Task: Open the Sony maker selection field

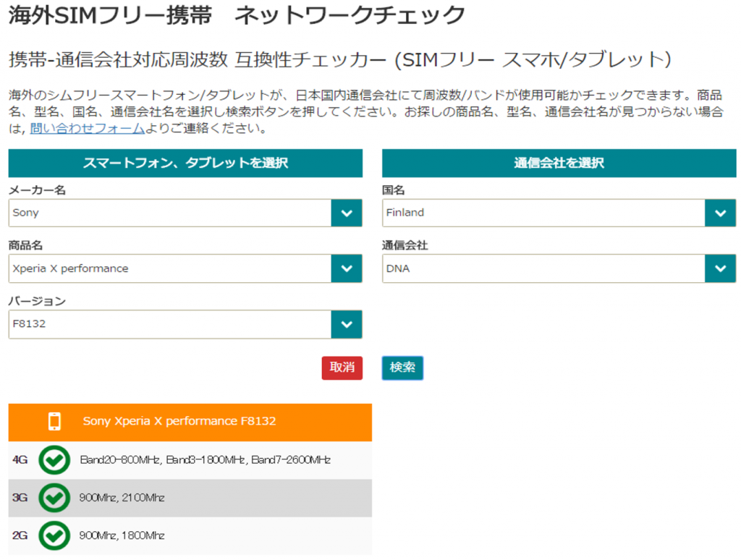Action: coord(185,213)
